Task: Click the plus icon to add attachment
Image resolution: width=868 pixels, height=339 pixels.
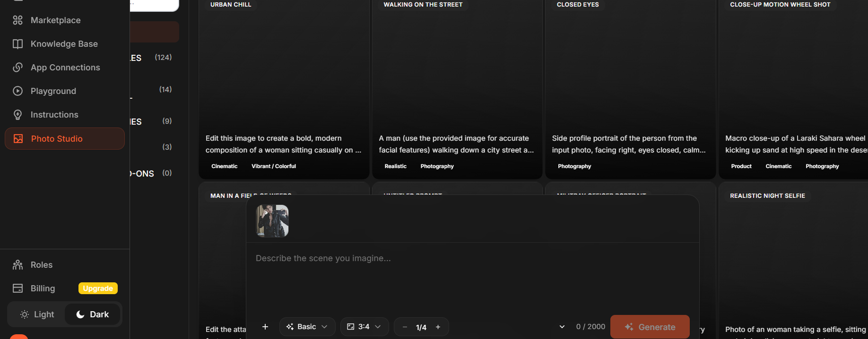Action: pos(265,327)
